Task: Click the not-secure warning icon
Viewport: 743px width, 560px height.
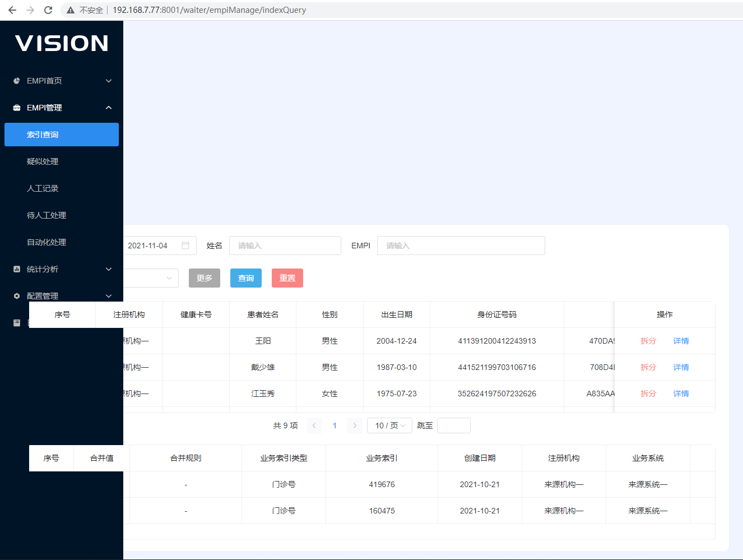Action: pos(71,10)
